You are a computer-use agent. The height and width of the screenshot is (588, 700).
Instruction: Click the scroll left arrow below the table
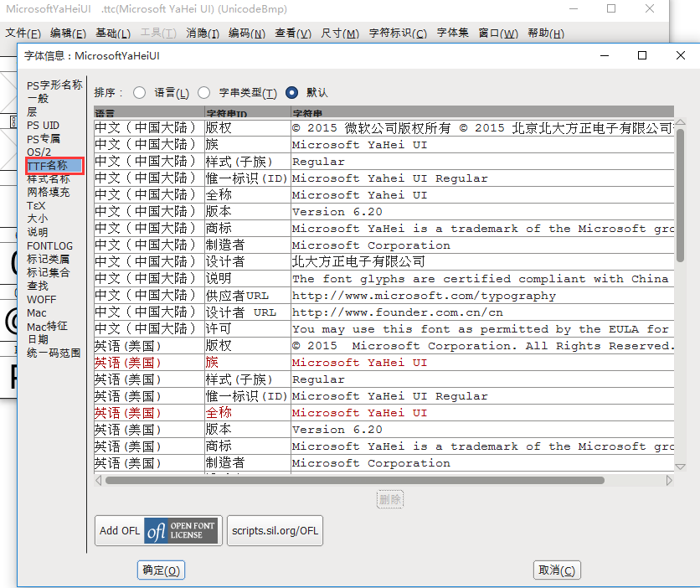[x=99, y=481]
